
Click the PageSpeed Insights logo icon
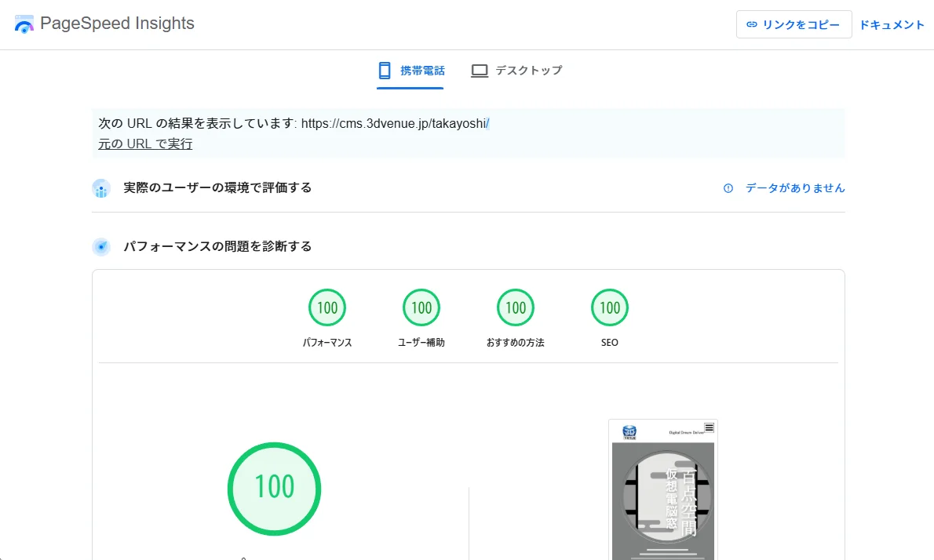(24, 24)
